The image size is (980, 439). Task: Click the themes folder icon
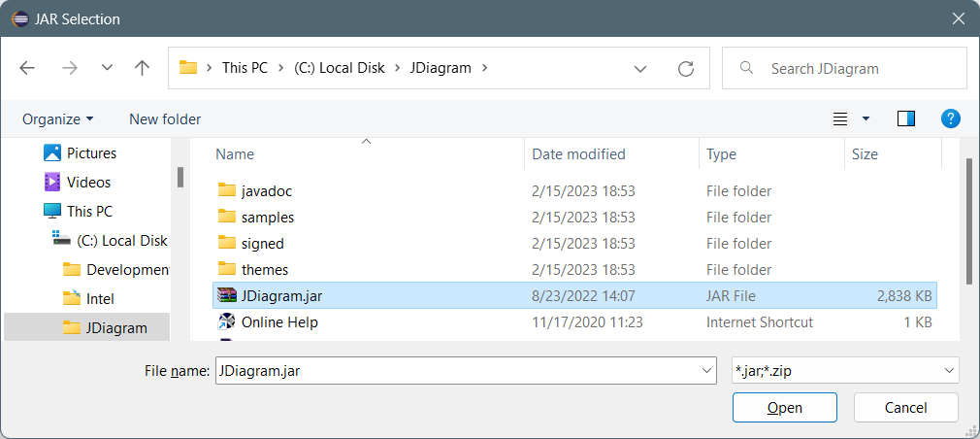227,269
